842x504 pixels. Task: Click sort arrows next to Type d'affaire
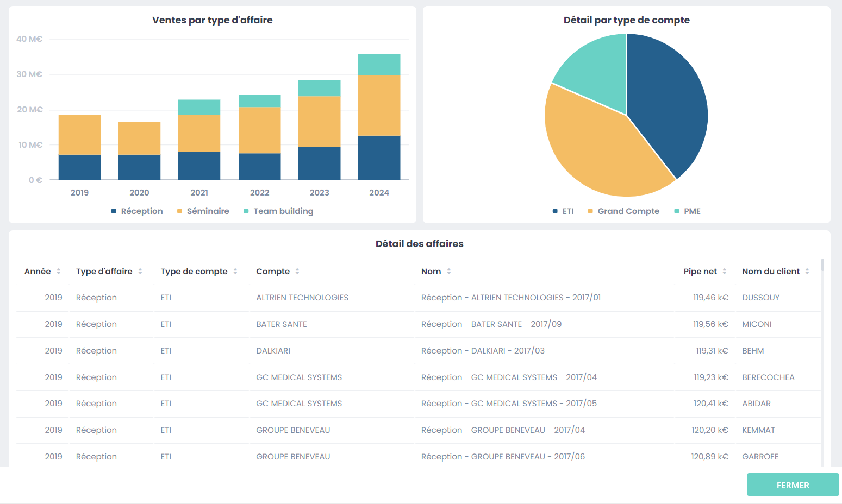coord(140,272)
